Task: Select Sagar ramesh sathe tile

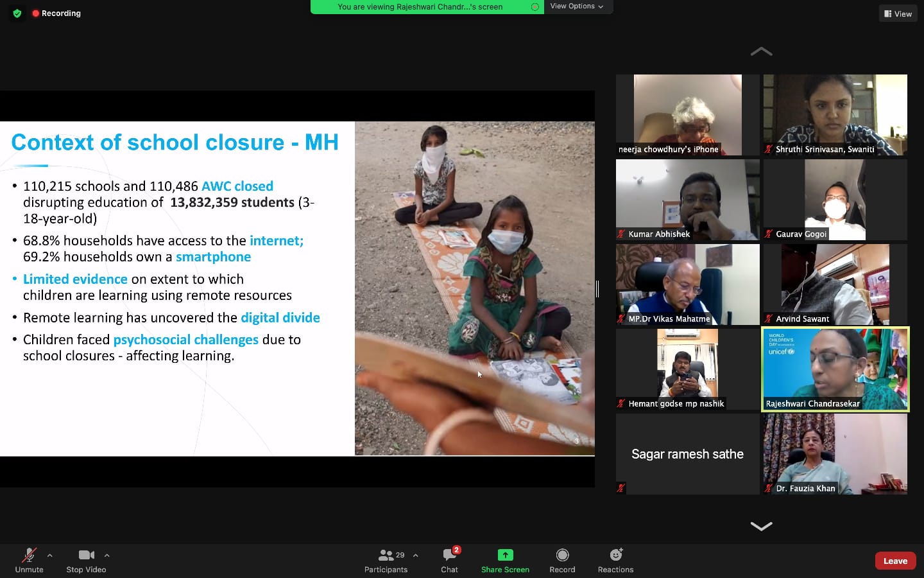Action: [687, 454]
